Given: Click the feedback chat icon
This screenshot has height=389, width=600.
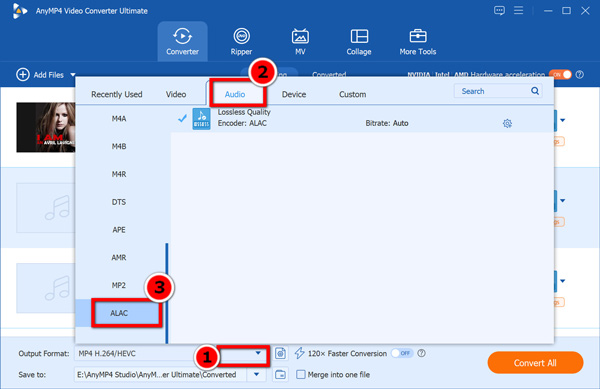Looking at the screenshot, I should click(x=499, y=10).
